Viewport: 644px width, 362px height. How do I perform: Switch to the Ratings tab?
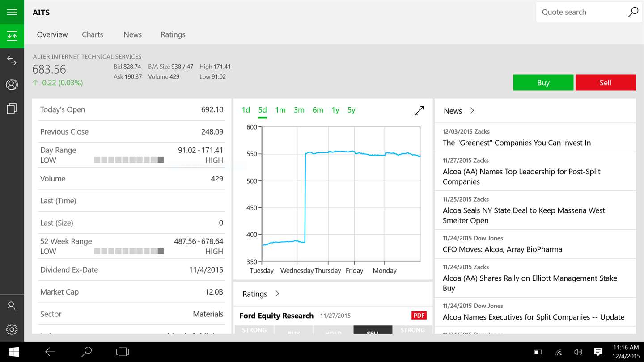click(x=173, y=34)
